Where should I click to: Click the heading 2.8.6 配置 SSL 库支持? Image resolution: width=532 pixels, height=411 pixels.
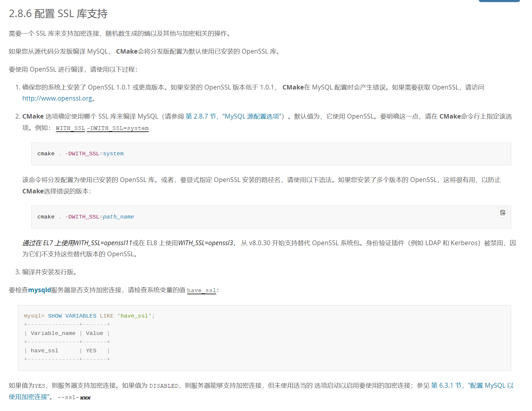coord(58,14)
